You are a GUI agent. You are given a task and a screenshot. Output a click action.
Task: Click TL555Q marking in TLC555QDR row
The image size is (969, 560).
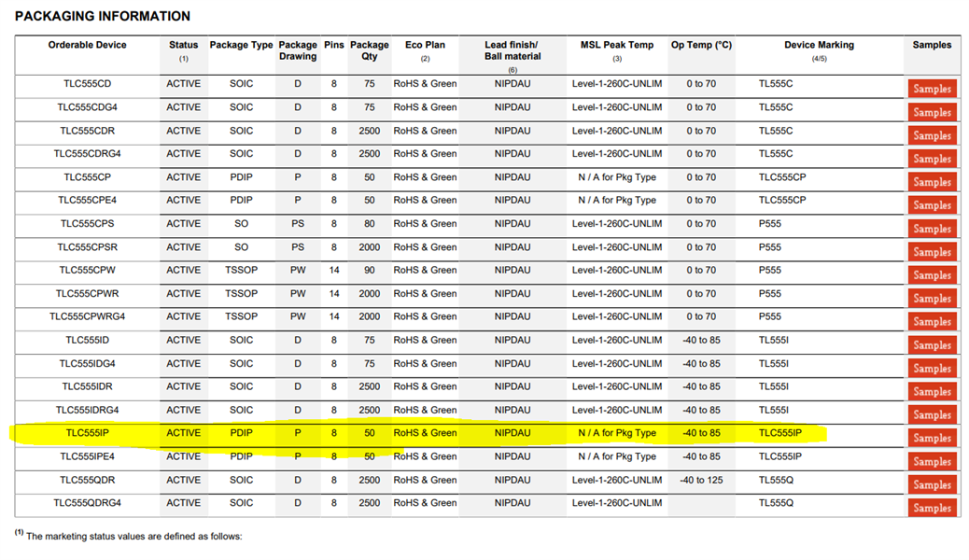pos(776,480)
